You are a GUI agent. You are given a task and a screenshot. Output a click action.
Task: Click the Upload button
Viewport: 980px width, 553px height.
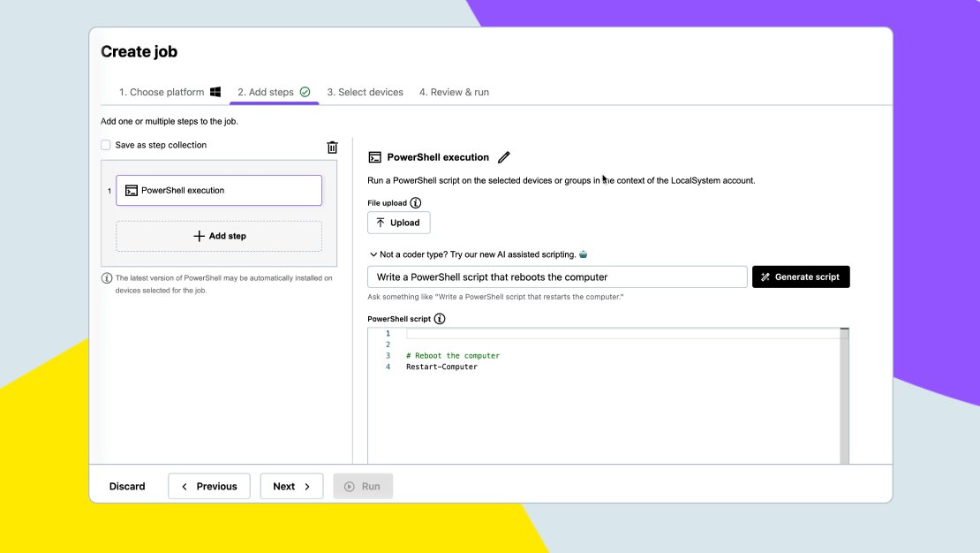(x=398, y=223)
